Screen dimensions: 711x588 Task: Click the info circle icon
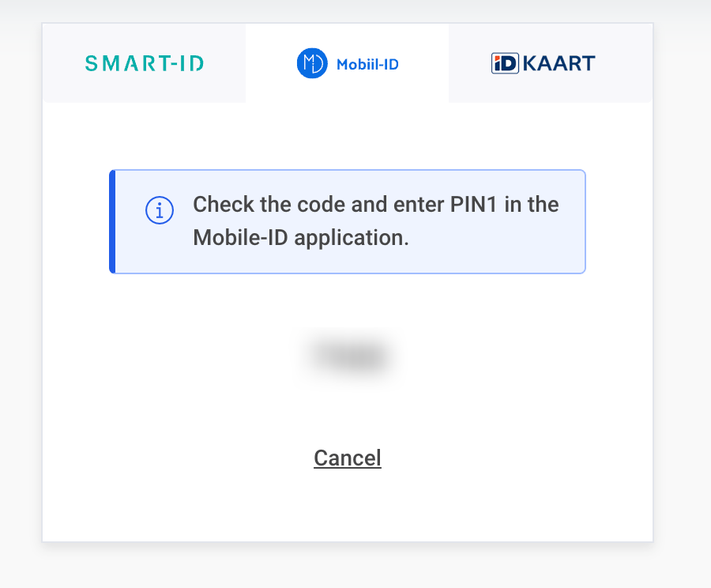[x=160, y=210]
